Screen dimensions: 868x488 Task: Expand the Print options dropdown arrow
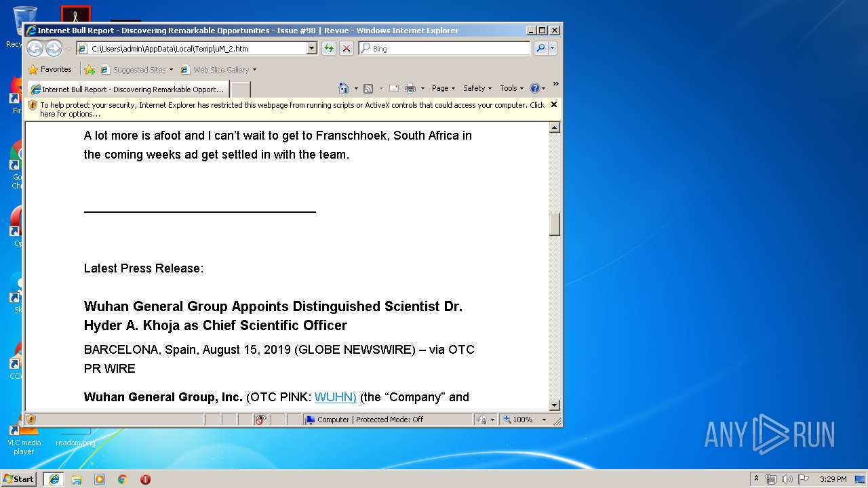coord(422,88)
